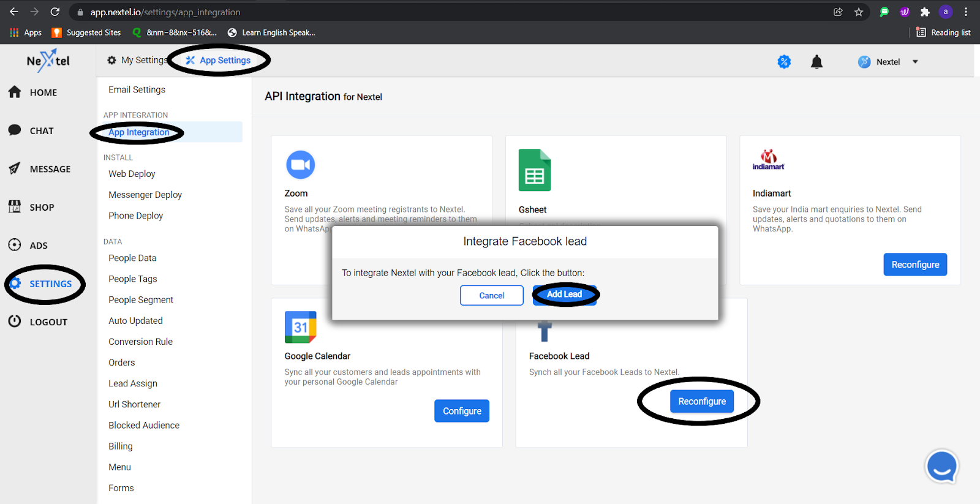Click LOGOUT in left sidebar

38,322
